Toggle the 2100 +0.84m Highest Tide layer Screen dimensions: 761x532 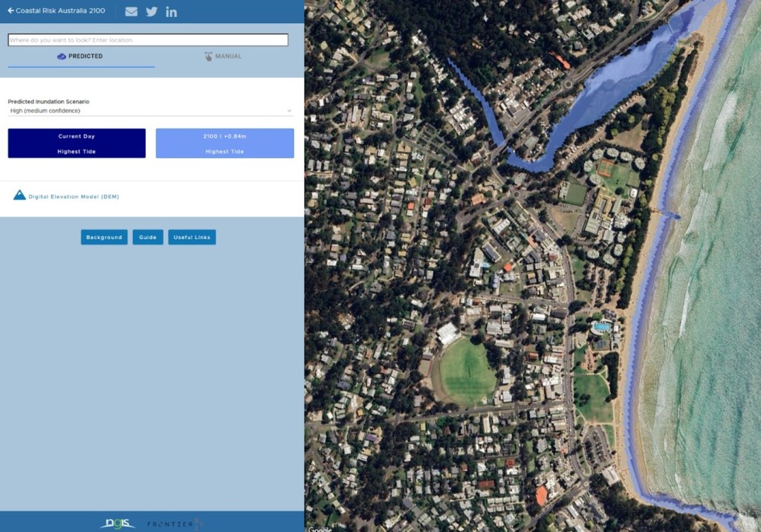point(224,143)
